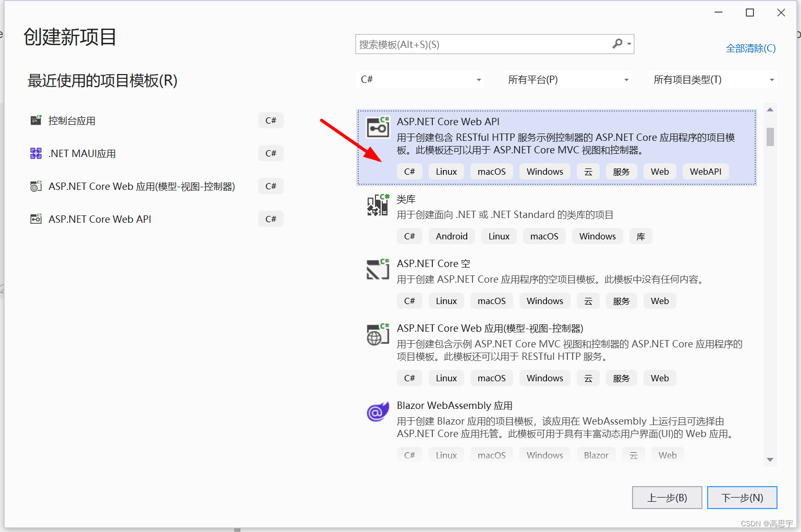
Task: Select the ASP.NET Core 空 template title
Action: point(433,264)
